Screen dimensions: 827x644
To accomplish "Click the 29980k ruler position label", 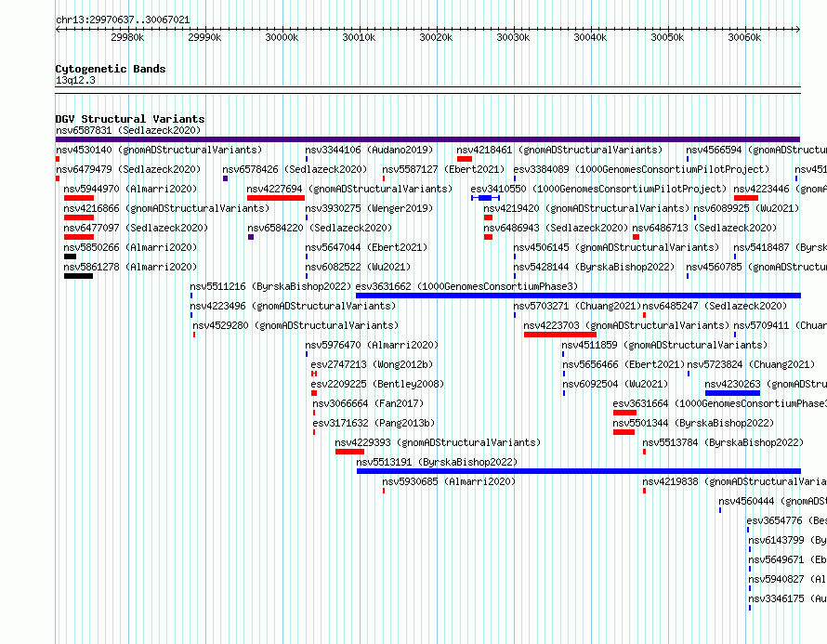I will [x=127, y=37].
